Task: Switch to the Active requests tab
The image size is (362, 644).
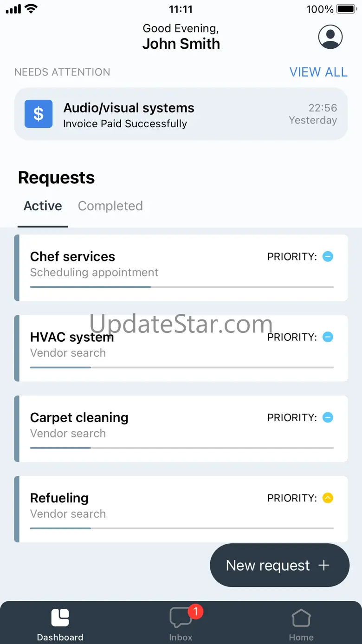Action: [43, 206]
